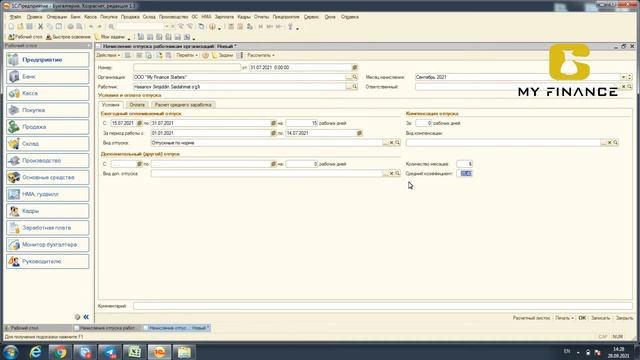Click the Задачи button in document toolbar

coord(223,55)
